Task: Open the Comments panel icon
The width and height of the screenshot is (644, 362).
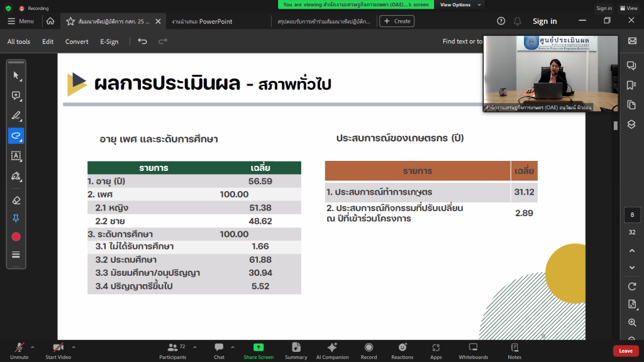Action: 631,65
